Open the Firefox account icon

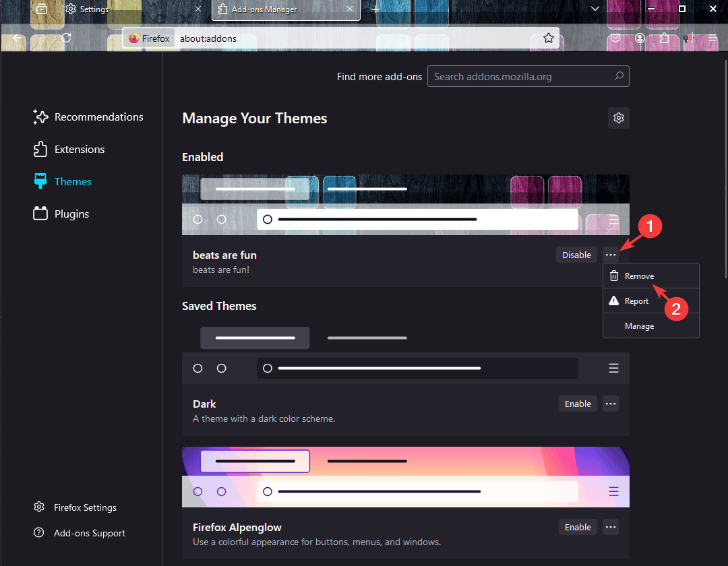click(x=640, y=38)
